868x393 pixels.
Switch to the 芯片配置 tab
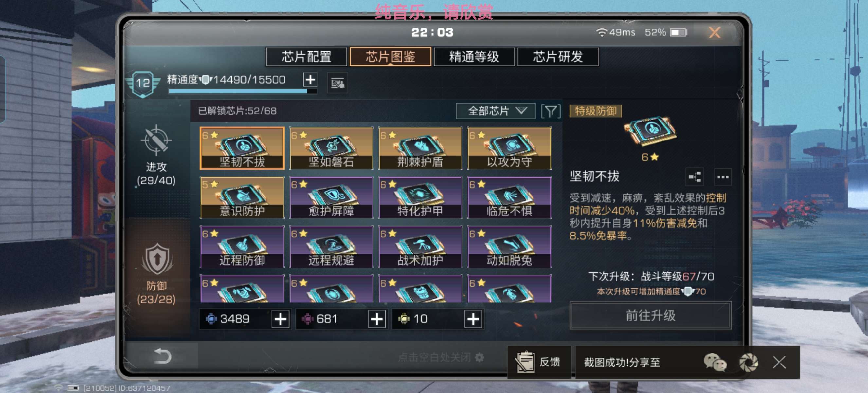306,57
